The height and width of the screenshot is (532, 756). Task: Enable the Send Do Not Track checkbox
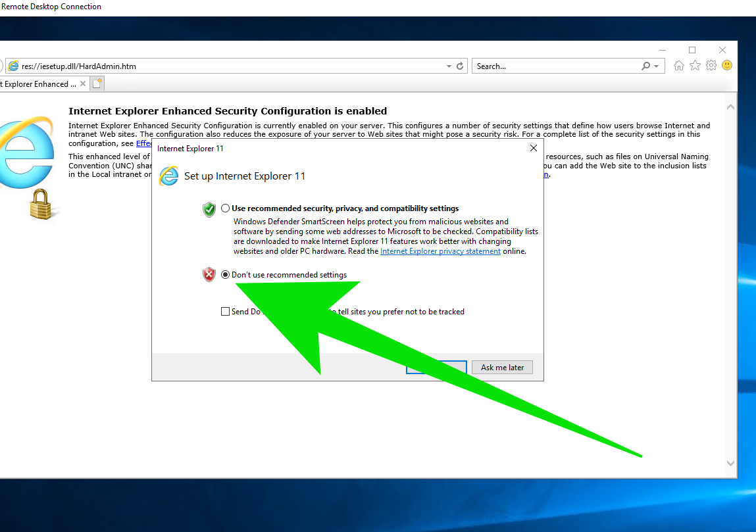pos(225,311)
